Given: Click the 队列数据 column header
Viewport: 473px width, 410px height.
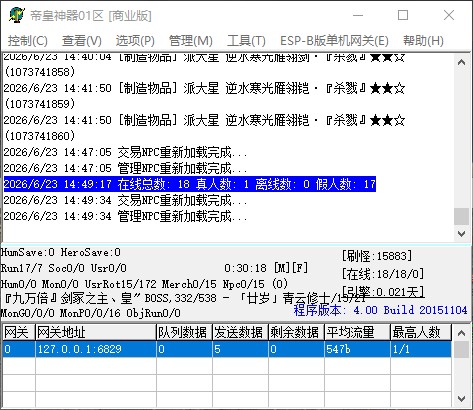Looking at the screenshot, I should pos(184,332).
